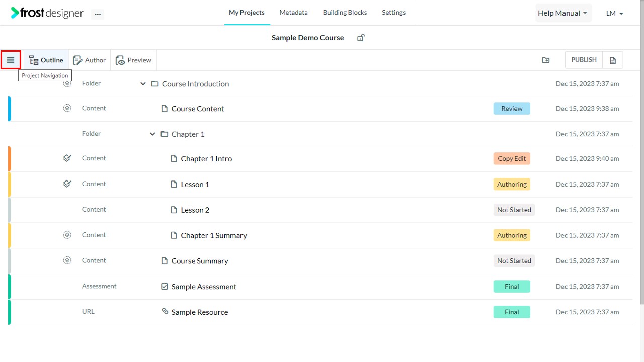The image size is (644, 362).
Task: Click the Frost Designer logo
Action: (x=47, y=13)
